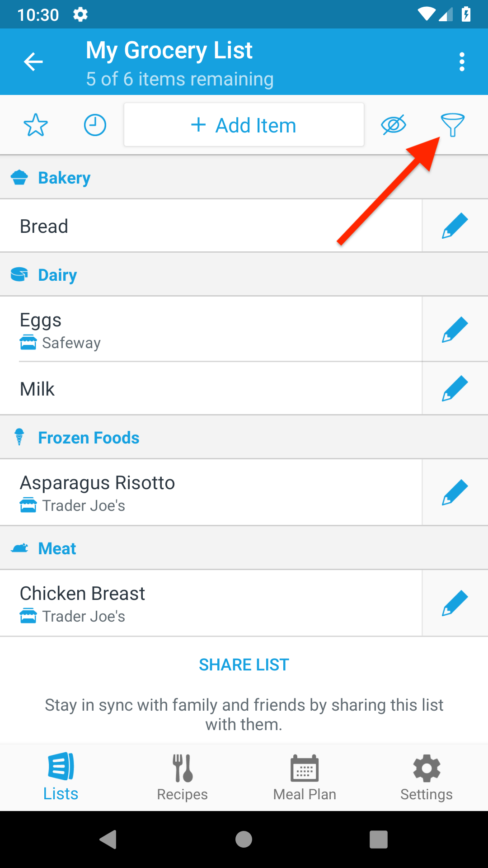Open the three-dot overflow menu

click(462, 62)
